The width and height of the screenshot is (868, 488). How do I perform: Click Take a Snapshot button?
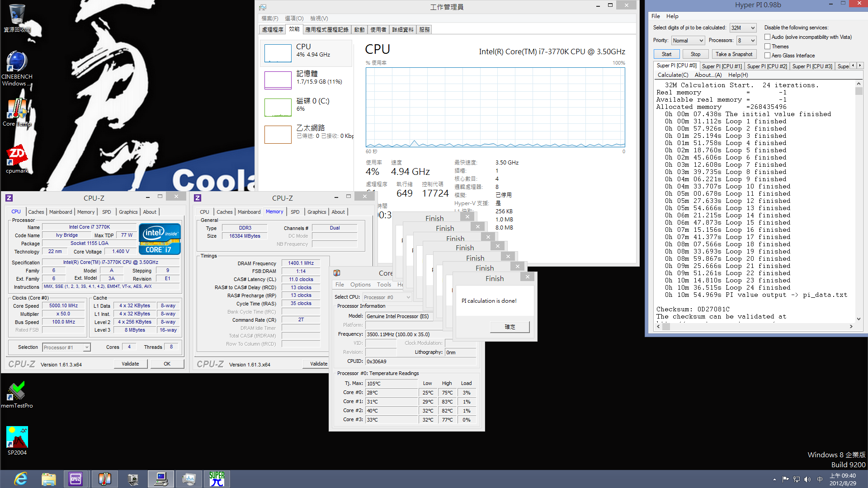[734, 54]
